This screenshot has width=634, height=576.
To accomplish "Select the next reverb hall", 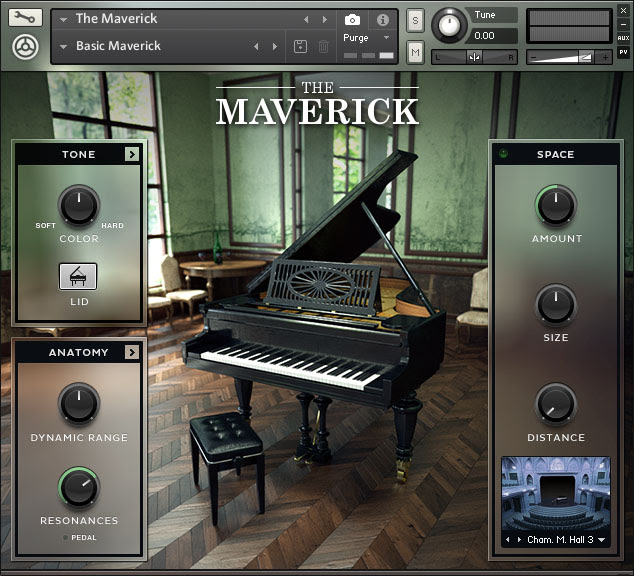I will (x=519, y=540).
